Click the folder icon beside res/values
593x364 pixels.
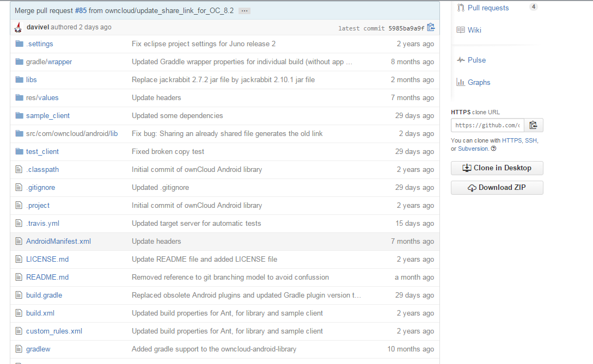coord(19,97)
